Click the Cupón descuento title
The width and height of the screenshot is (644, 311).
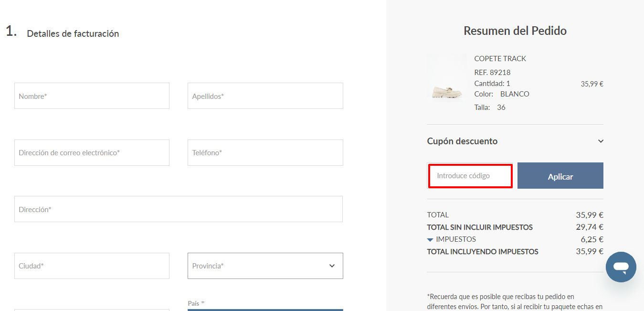[x=462, y=141]
